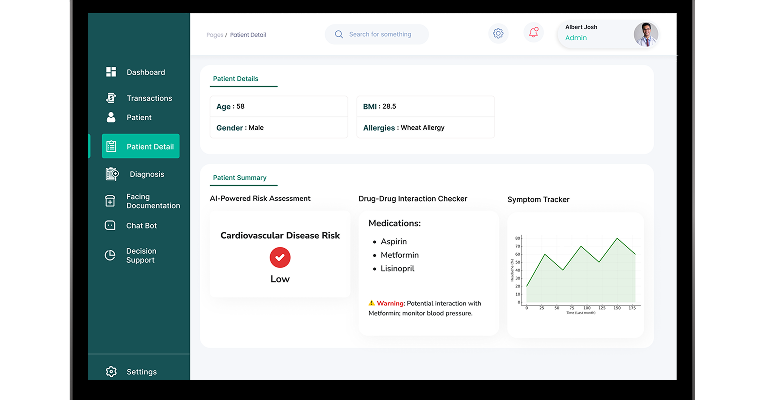Select the Patient Details tab

[x=238, y=78]
